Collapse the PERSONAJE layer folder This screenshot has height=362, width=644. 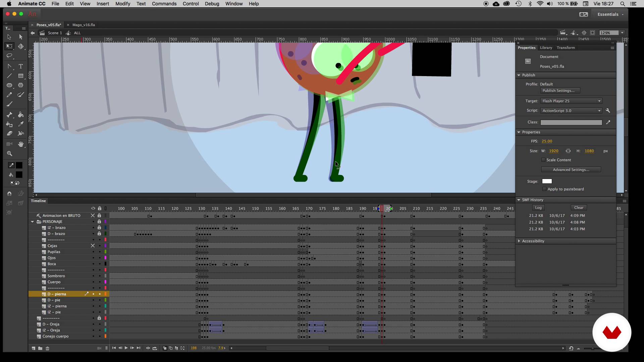pyautogui.click(x=33, y=222)
